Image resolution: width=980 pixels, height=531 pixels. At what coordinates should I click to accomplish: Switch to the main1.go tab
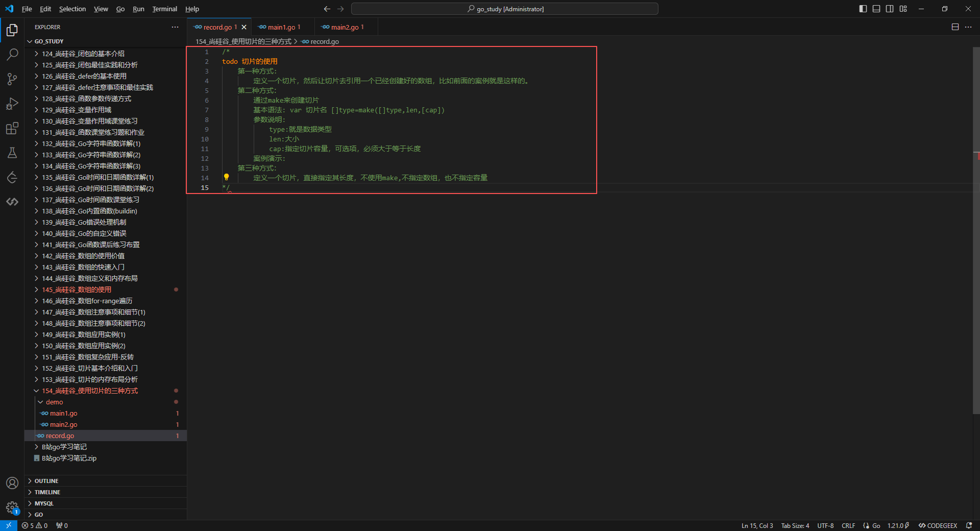[x=283, y=27]
